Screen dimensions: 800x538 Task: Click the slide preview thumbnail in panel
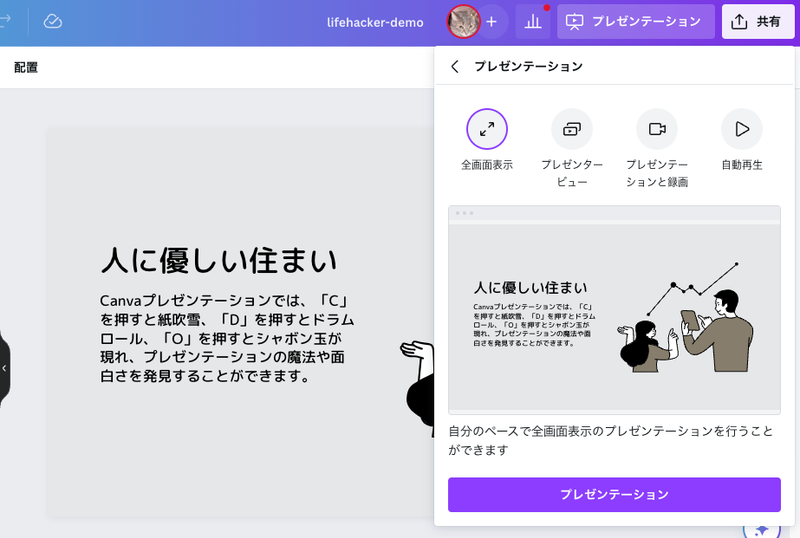coord(614,310)
